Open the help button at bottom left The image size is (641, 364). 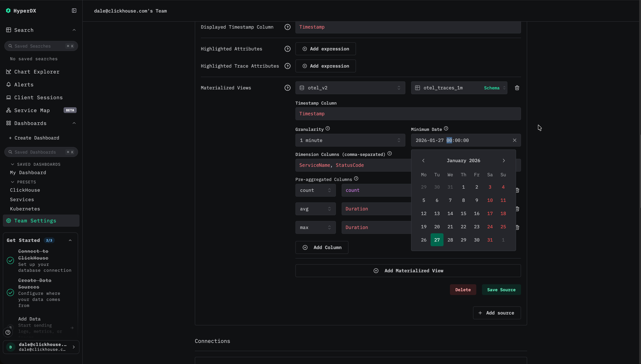(x=8, y=332)
